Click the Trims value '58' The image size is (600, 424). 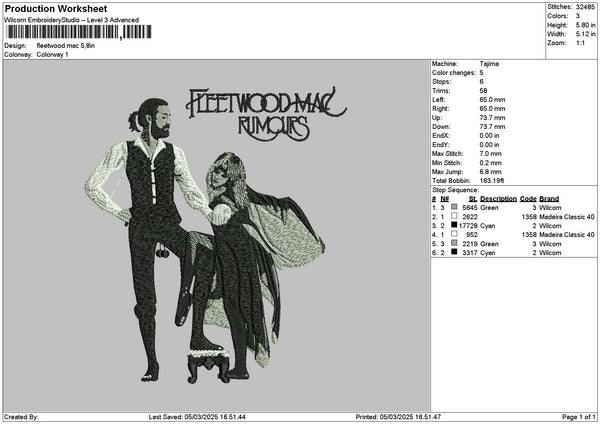point(483,91)
